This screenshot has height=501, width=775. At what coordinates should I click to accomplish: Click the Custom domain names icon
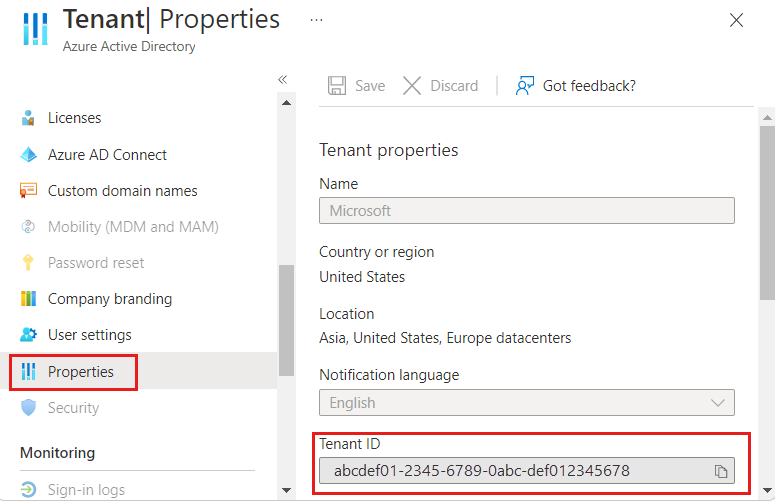point(28,191)
